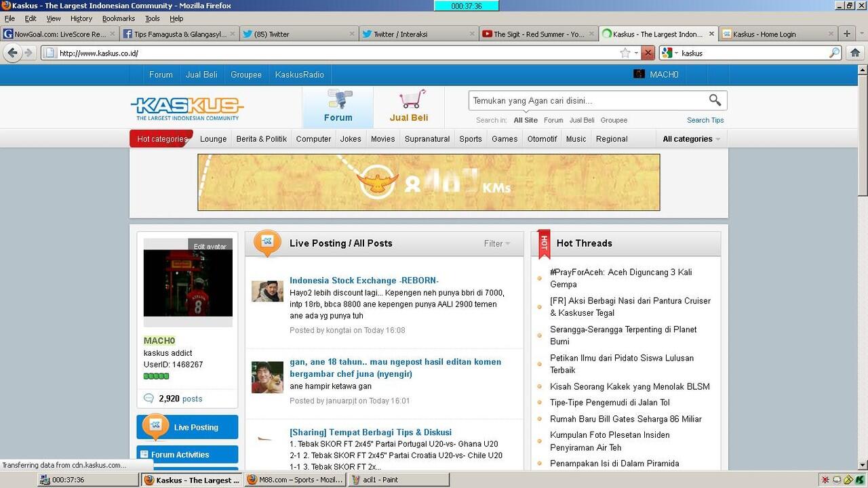Viewport: 868px width, 488px height.
Task: Select Jual Beli search scope
Action: (582, 120)
